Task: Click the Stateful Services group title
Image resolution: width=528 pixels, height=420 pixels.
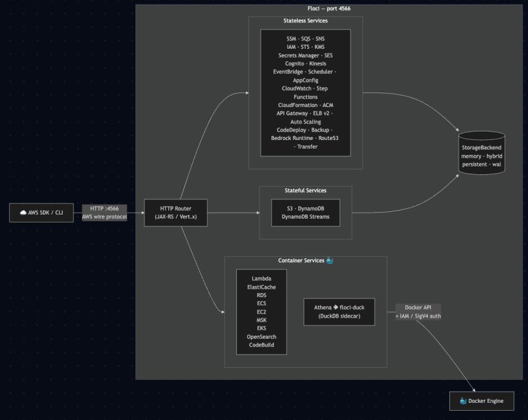Action: point(306,190)
